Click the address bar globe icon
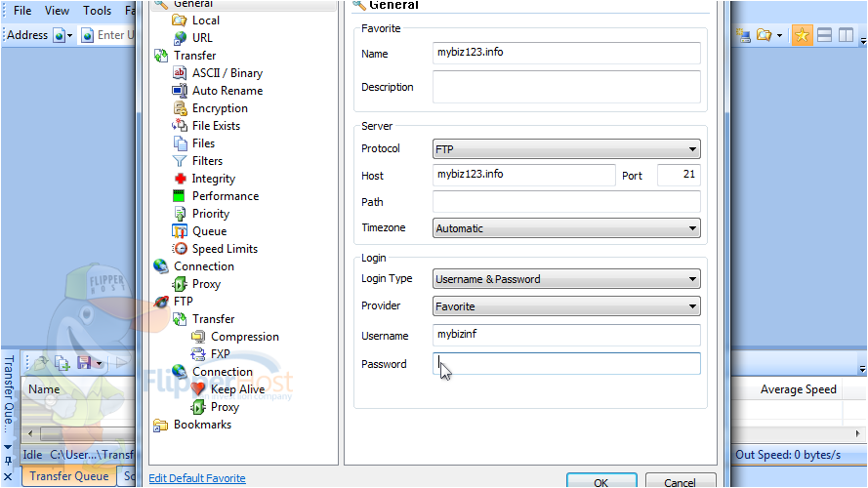Viewport: 868px width, 488px height. click(x=60, y=36)
